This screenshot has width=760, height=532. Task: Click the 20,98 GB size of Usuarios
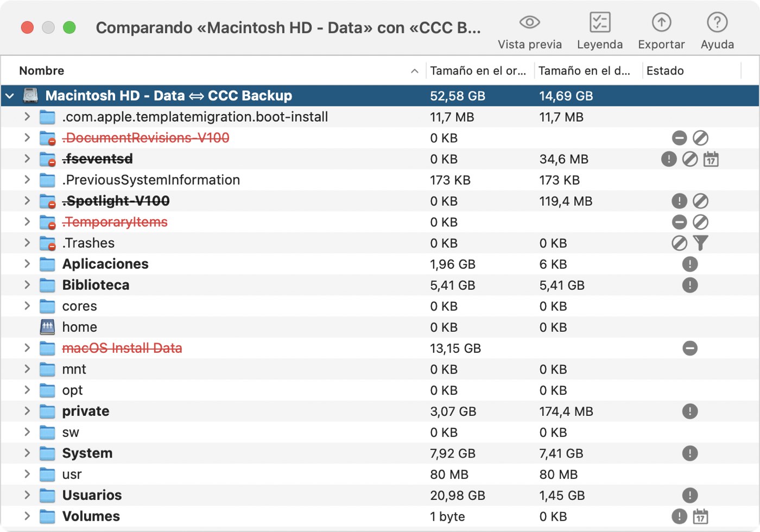pos(458,496)
